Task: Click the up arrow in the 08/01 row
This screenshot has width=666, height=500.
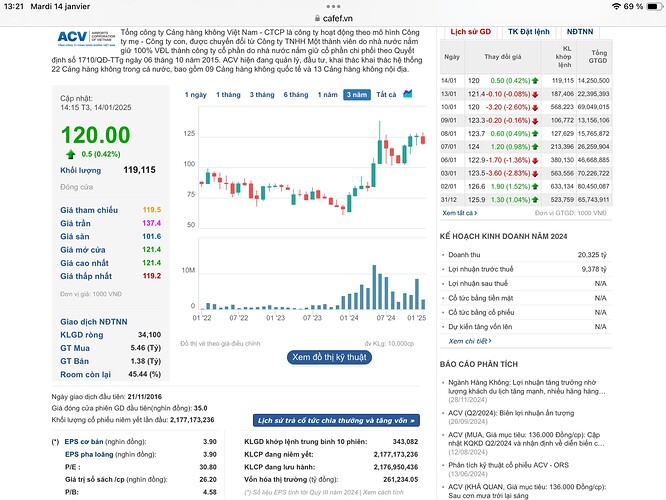Action: [x=535, y=134]
